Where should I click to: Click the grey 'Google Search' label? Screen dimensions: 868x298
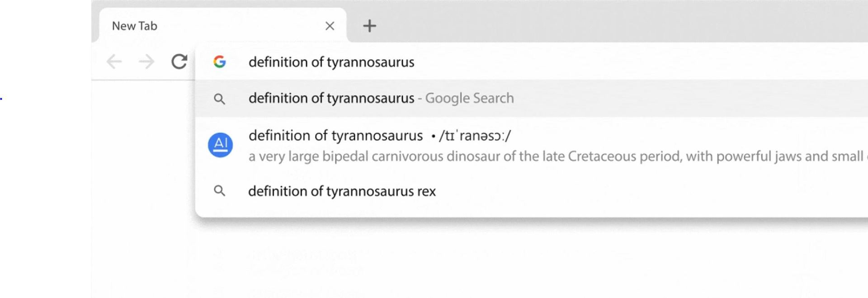(469, 98)
